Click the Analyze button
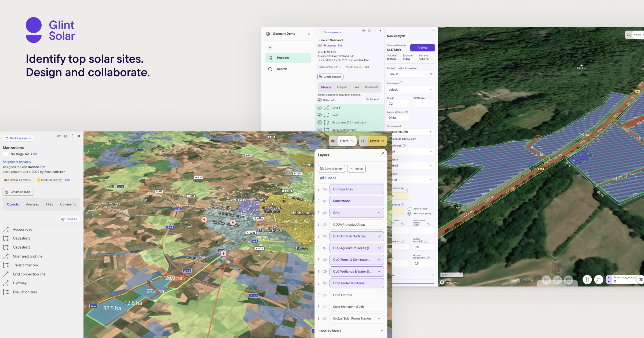 (x=422, y=47)
